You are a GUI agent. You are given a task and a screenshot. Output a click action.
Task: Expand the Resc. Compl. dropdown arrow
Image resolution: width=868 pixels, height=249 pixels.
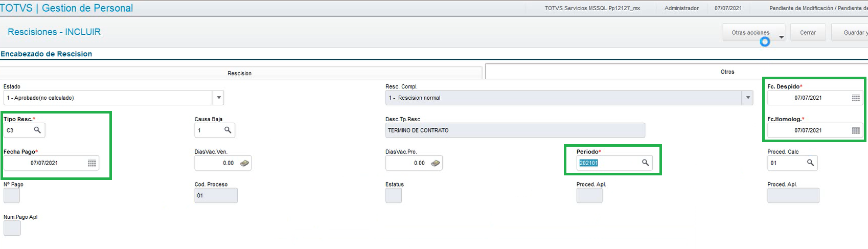748,98
